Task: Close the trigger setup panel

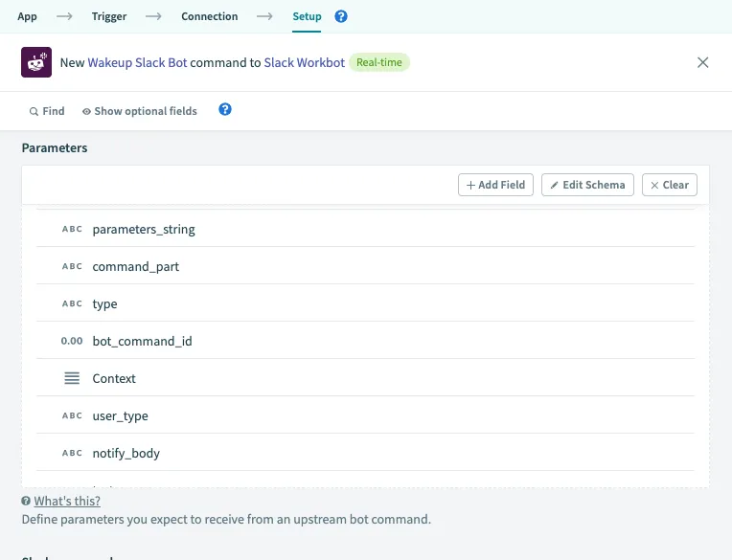Action: tap(703, 62)
